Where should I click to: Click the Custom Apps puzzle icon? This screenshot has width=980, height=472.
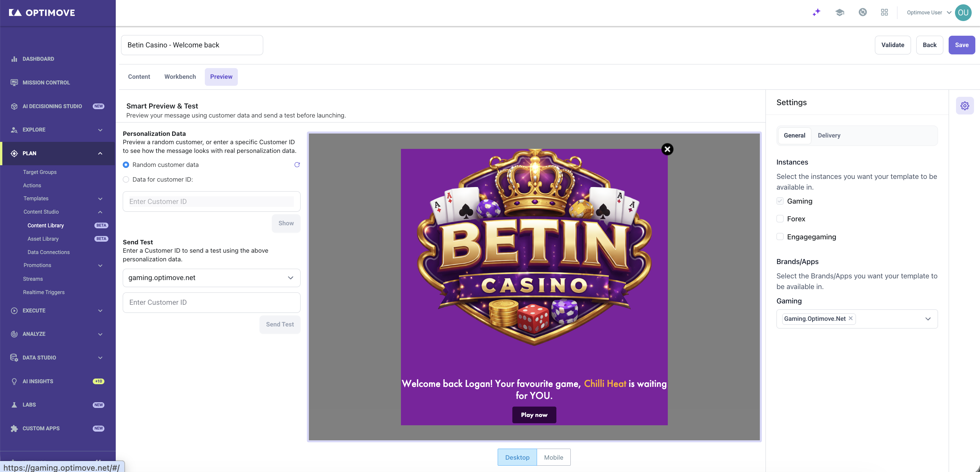[14, 428]
